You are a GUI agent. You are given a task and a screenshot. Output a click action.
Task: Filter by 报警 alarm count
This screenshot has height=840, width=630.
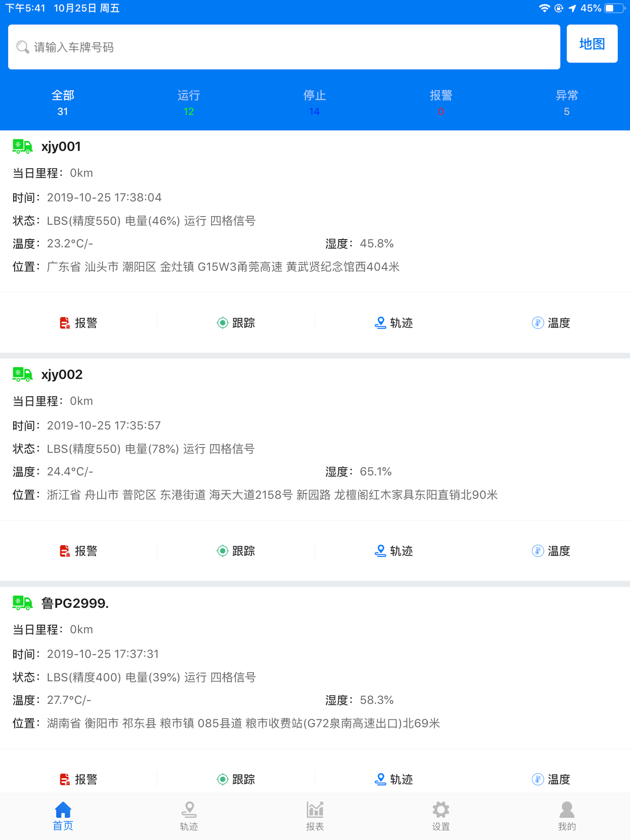441,102
